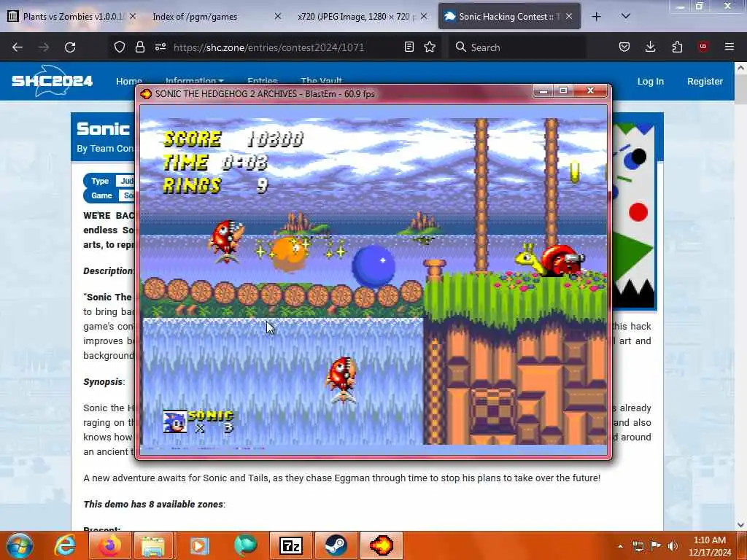Open 7-Zip from the taskbar

point(291,545)
